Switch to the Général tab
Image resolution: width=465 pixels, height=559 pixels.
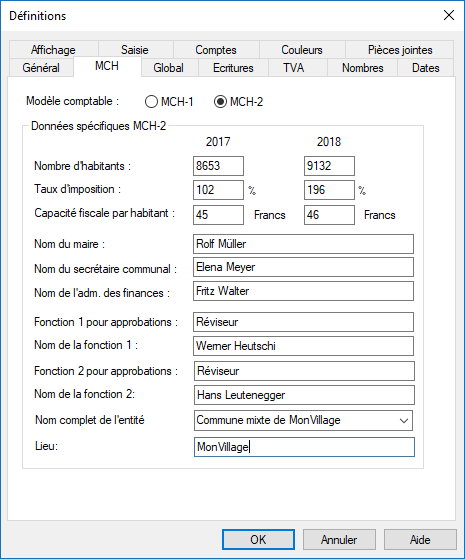pyautogui.click(x=41, y=68)
